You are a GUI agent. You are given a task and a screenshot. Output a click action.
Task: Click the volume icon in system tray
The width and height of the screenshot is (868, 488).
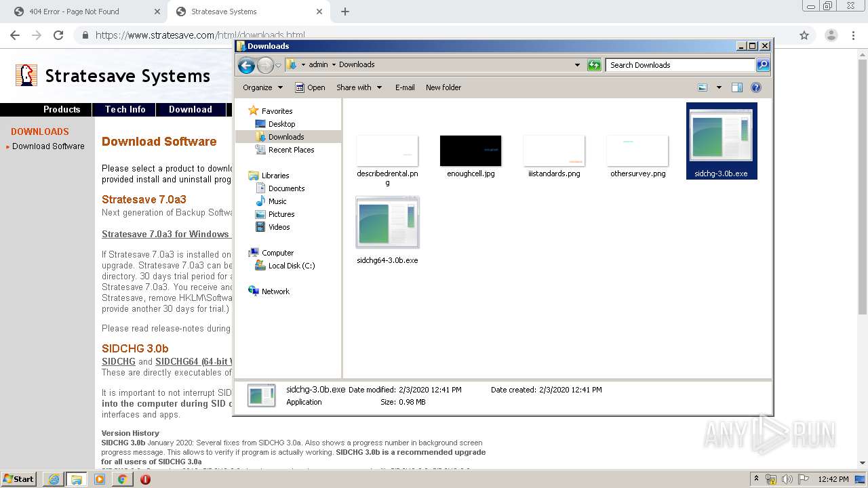[x=787, y=479]
